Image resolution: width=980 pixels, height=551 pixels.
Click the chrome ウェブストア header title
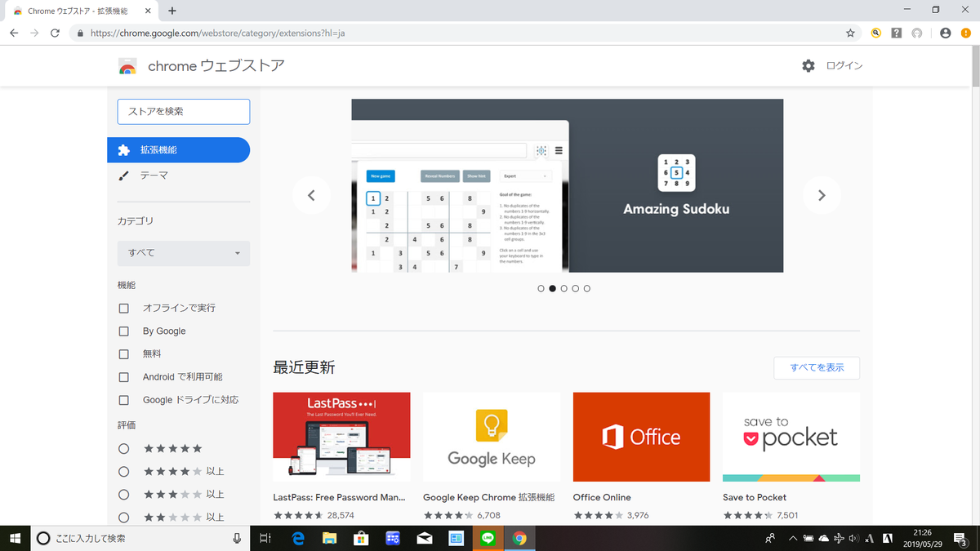pyautogui.click(x=216, y=66)
